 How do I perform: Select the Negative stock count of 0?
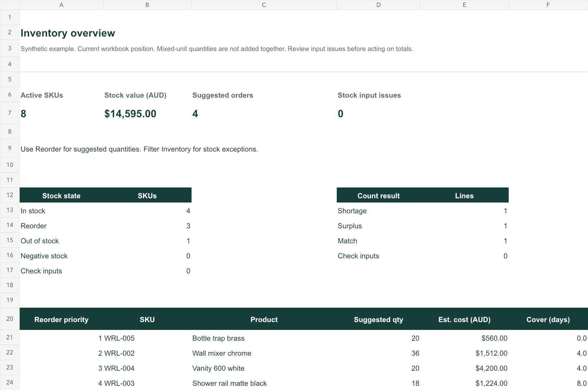tap(188, 256)
